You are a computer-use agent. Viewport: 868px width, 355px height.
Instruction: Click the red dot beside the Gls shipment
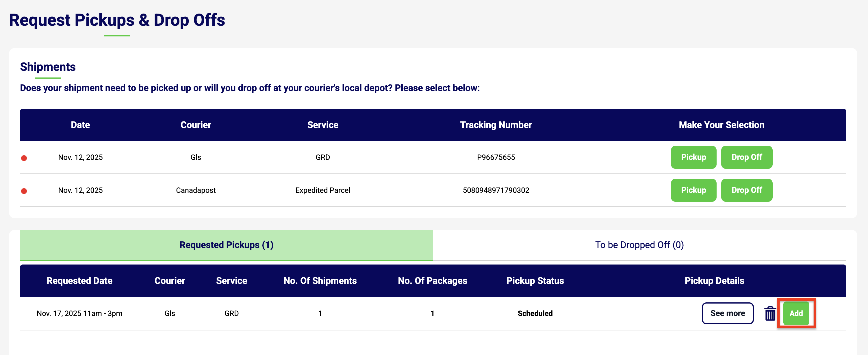tap(24, 158)
